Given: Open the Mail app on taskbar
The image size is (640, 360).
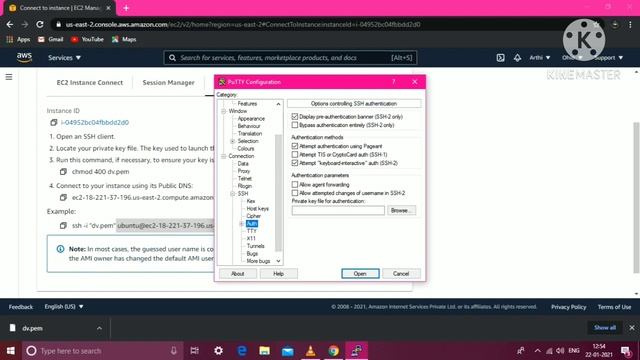Looking at the screenshot, I should tap(288, 351).
